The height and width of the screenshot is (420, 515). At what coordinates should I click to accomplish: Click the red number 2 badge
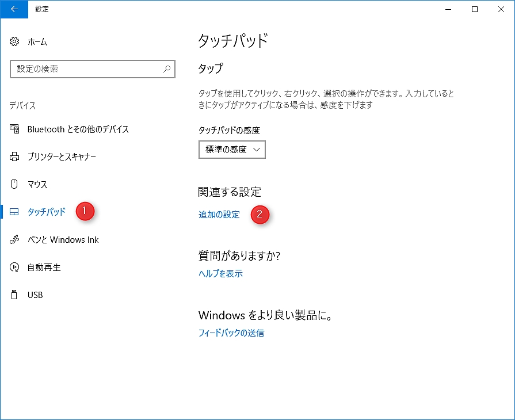click(260, 215)
